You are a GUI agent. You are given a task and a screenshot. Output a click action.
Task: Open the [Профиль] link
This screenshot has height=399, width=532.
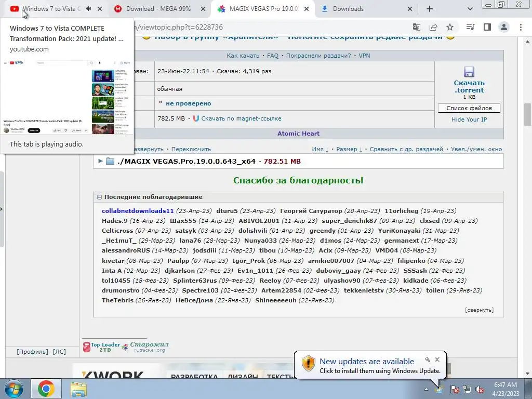click(x=32, y=352)
